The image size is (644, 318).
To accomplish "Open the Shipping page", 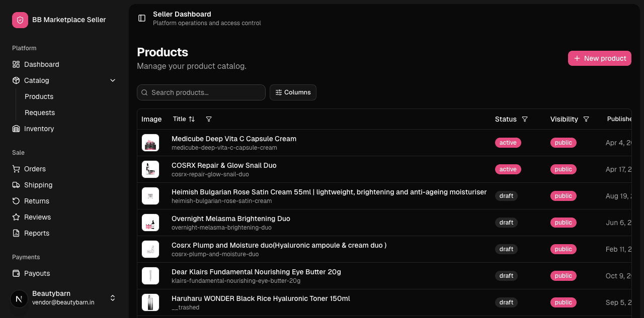I will point(64,185).
